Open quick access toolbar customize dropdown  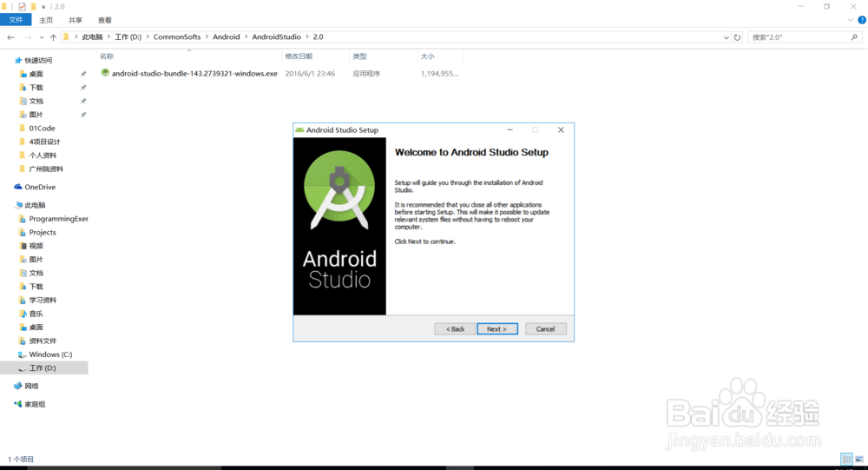pos(43,7)
